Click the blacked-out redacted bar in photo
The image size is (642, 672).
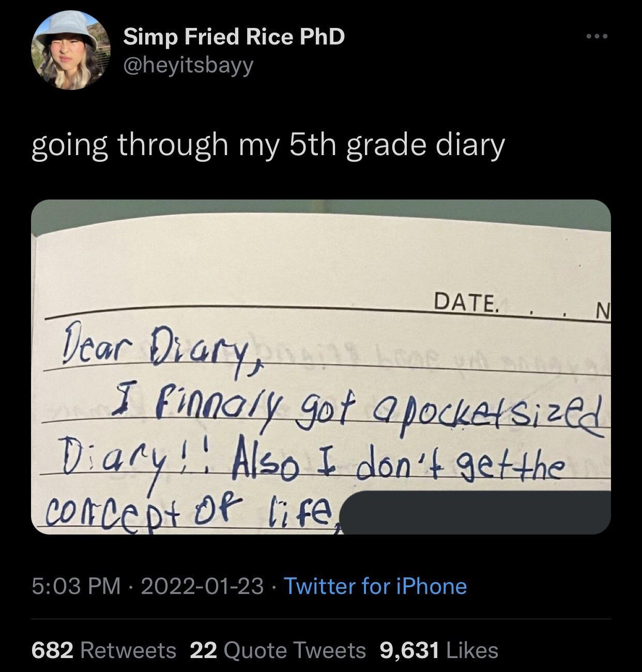(476, 513)
